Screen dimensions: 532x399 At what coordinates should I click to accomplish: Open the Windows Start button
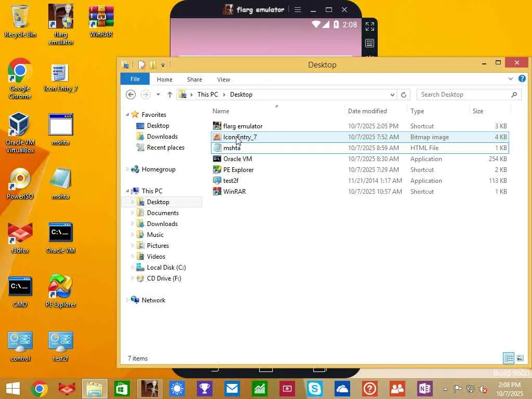[13, 389]
